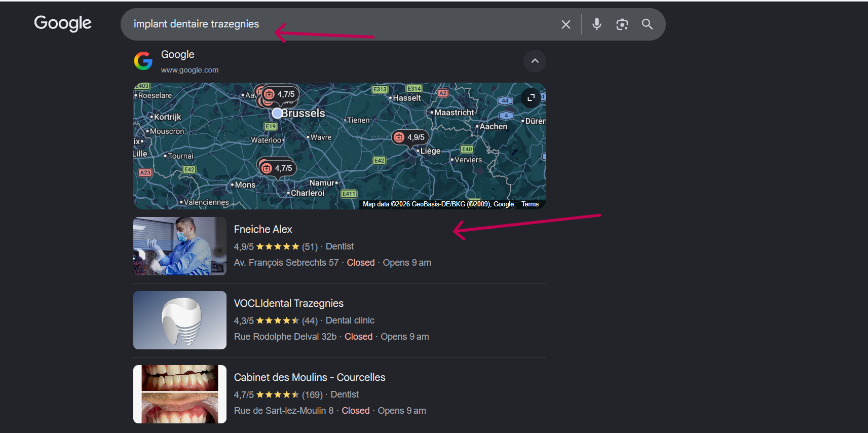Click the Namur label on the map
The image size is (868, 433).
pyautogui.click(x=322, y=183)
